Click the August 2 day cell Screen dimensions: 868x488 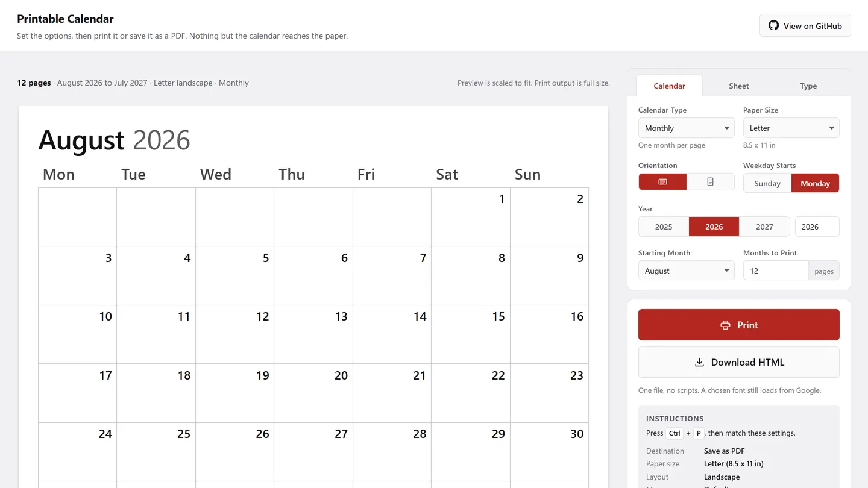pyautogui.click(x=549, y=217)
